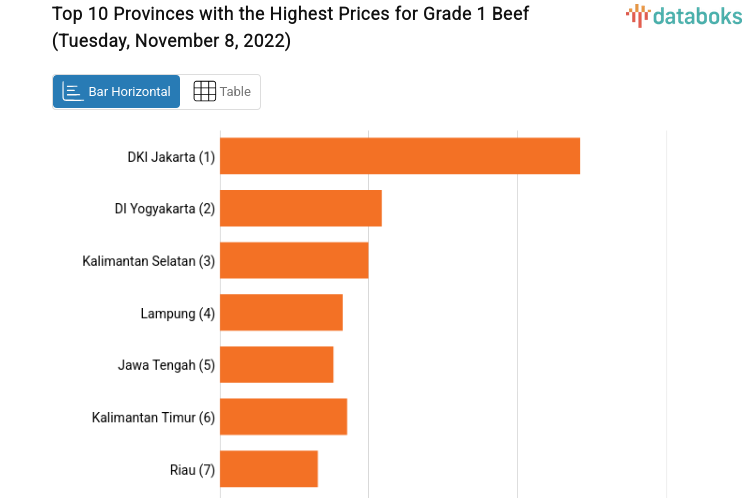Switch to Table view
753x498 pixels.
(222, 92)
